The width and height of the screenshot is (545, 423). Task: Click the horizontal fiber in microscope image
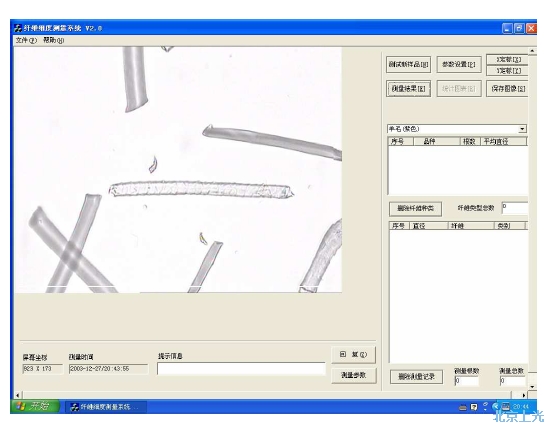tap(201, 189)
